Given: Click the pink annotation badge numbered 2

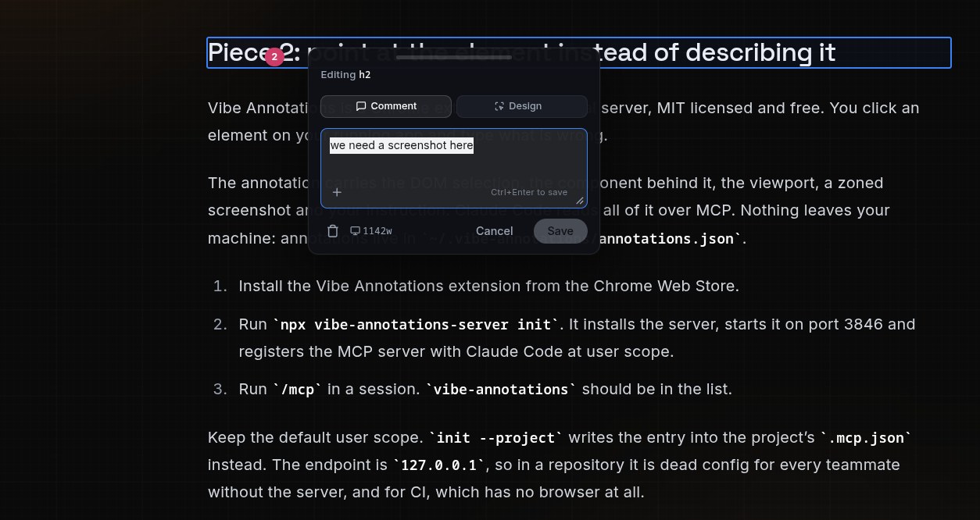Looking at the screenshot, I should click(274, 57).
